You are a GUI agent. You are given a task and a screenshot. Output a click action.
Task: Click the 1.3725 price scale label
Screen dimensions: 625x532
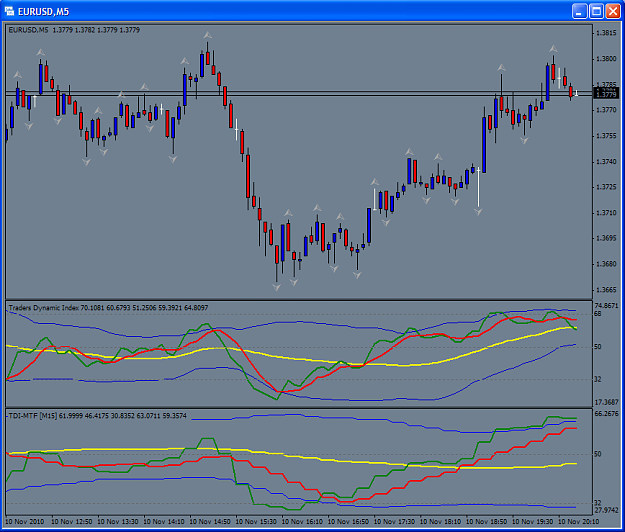tap(606, 187)
